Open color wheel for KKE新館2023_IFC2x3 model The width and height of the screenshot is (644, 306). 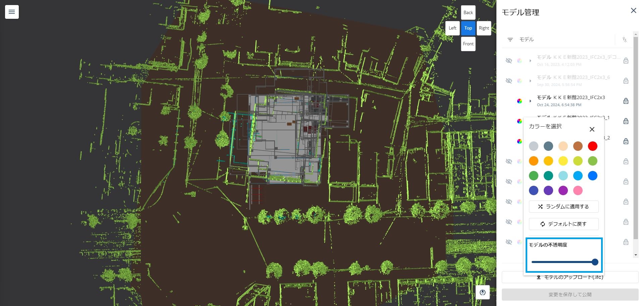520,101
